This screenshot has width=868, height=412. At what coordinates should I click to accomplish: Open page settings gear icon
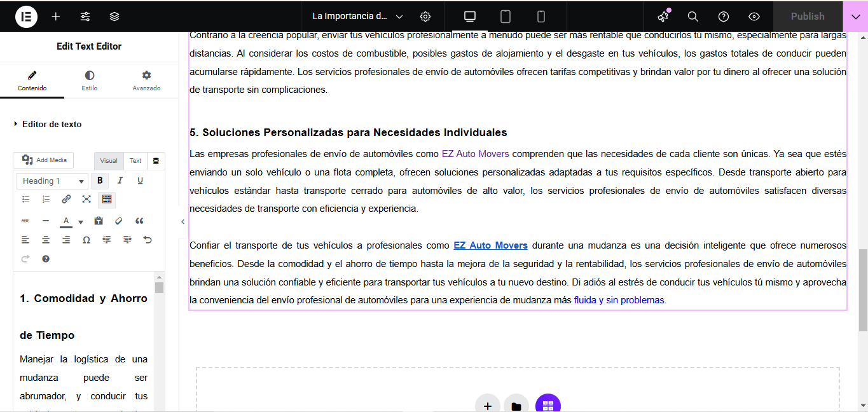click(425, 17)
